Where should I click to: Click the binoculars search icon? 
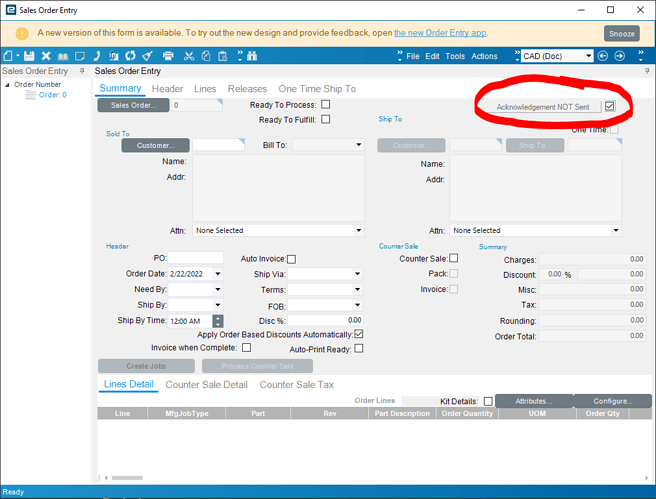pyautogui.click(x=252, y=56)
